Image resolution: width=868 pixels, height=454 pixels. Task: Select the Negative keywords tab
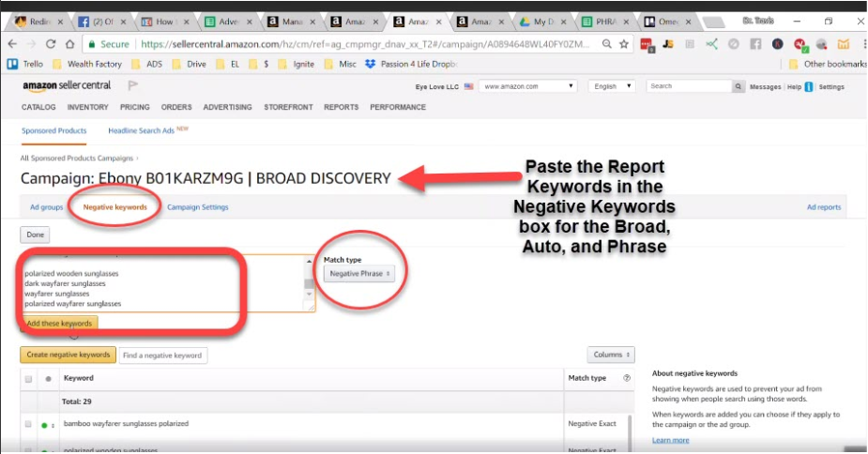point(115,207)
